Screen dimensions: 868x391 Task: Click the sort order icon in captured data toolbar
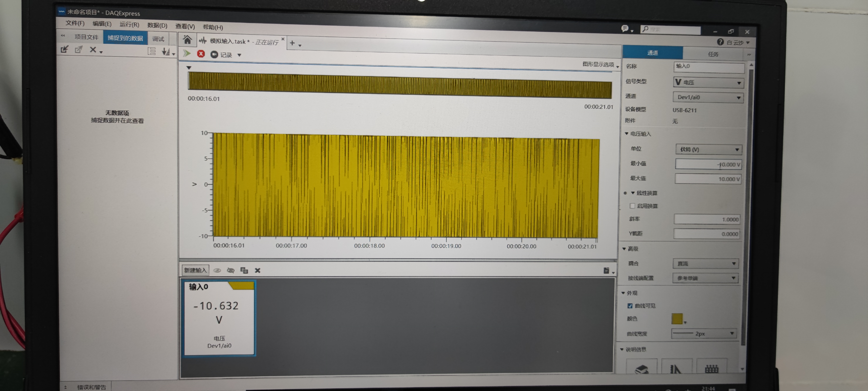click(x=166, y=52)
